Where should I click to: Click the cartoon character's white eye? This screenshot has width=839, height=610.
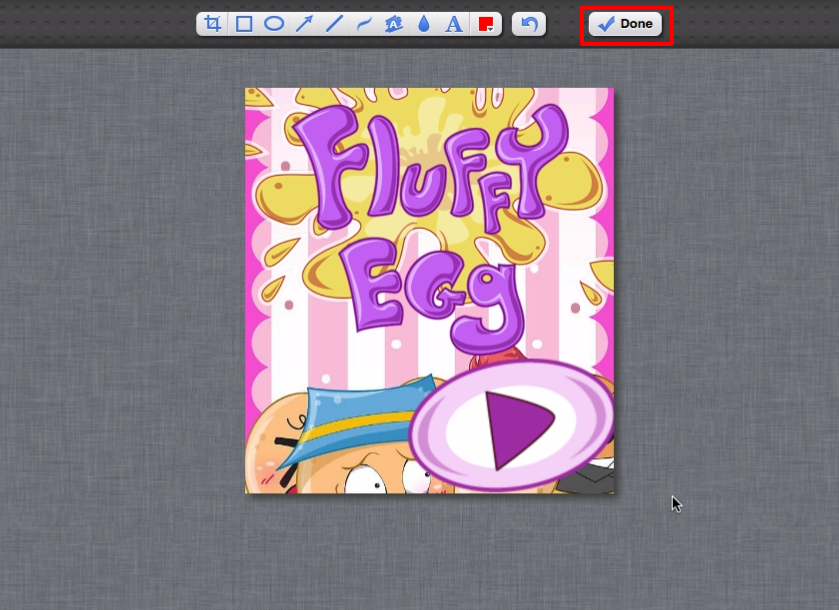(x=366, y=480)
